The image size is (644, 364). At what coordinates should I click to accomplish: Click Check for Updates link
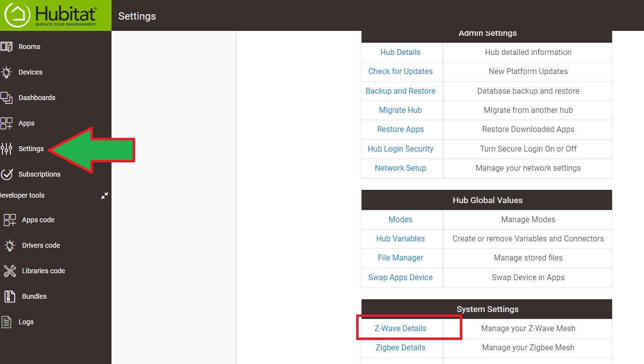click(400, 71)
